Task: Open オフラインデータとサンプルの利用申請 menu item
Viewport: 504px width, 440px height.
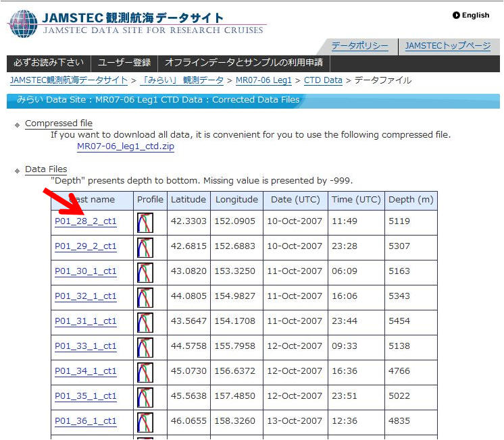Action: point(243,63)
